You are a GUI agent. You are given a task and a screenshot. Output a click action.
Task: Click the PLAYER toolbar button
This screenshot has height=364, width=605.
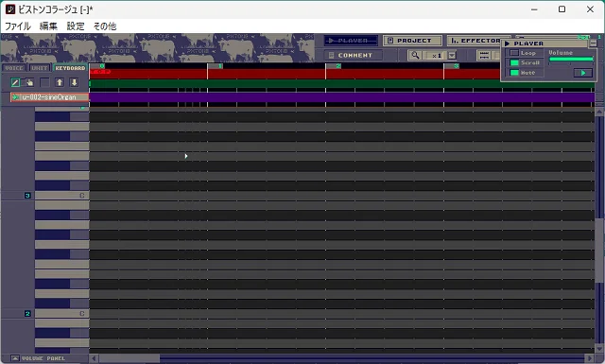[x=352, y=41]
